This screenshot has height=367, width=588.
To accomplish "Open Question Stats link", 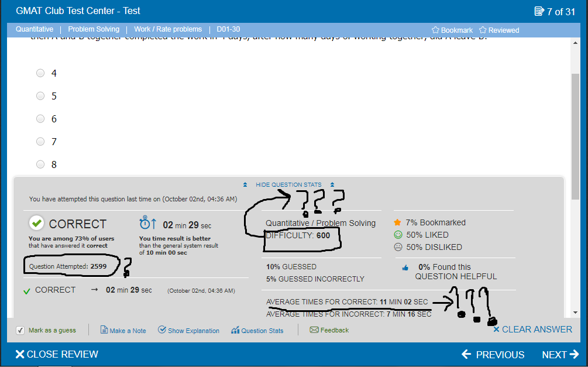I will (257, 330).
